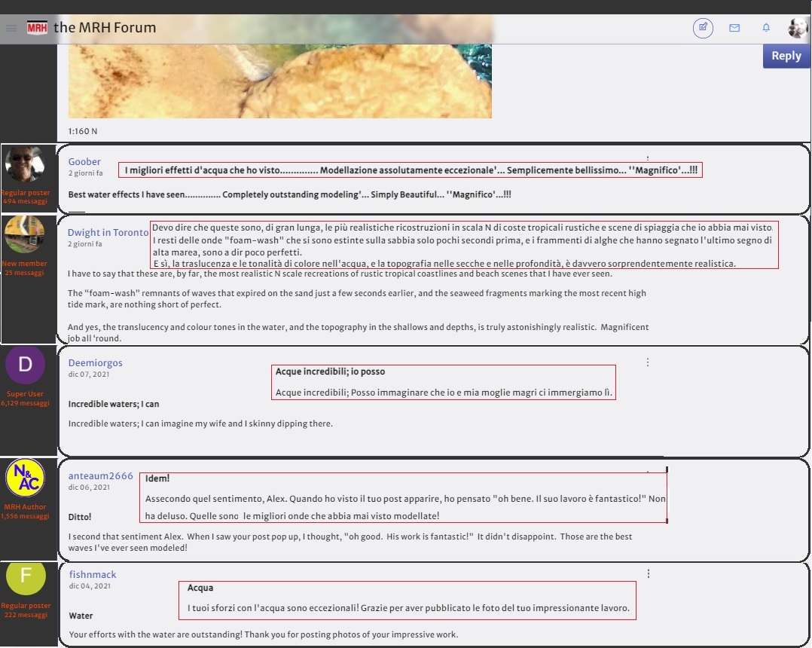
Task: Follow the anteaum2666 username link
Action: pos(100,475)
